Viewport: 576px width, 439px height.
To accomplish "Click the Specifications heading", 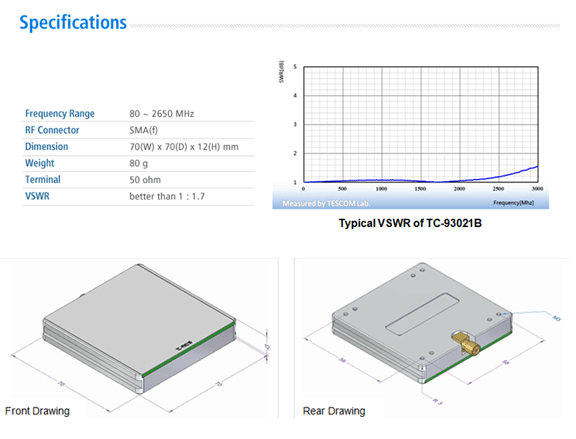I will coord(73,22).
